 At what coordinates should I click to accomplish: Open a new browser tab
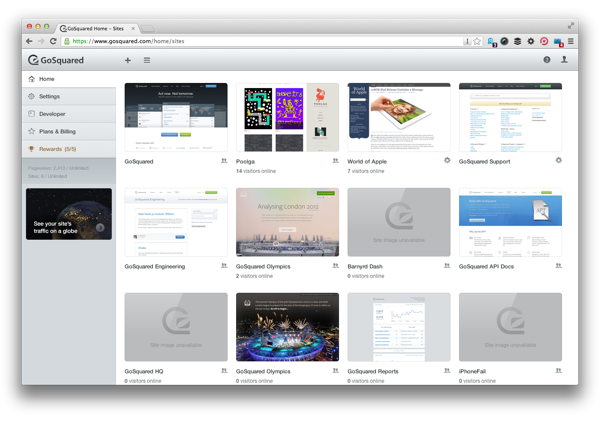coord(147,29)
